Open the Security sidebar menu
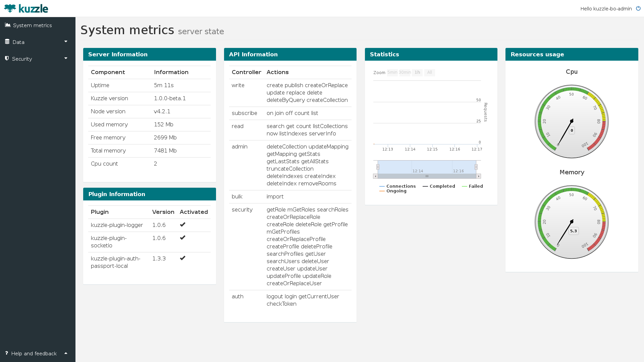 pyautogui.click(x=38, y=59)
